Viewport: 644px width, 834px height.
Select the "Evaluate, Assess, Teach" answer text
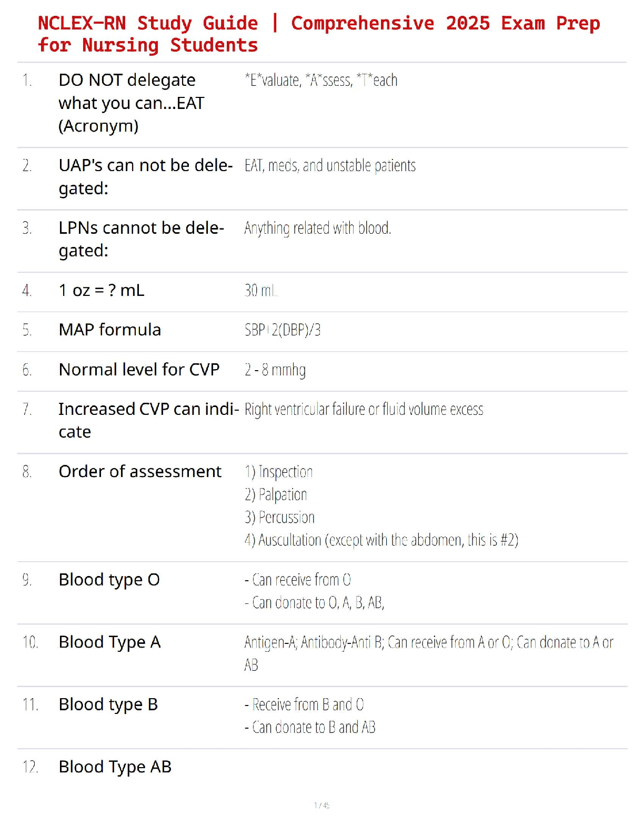321,80
